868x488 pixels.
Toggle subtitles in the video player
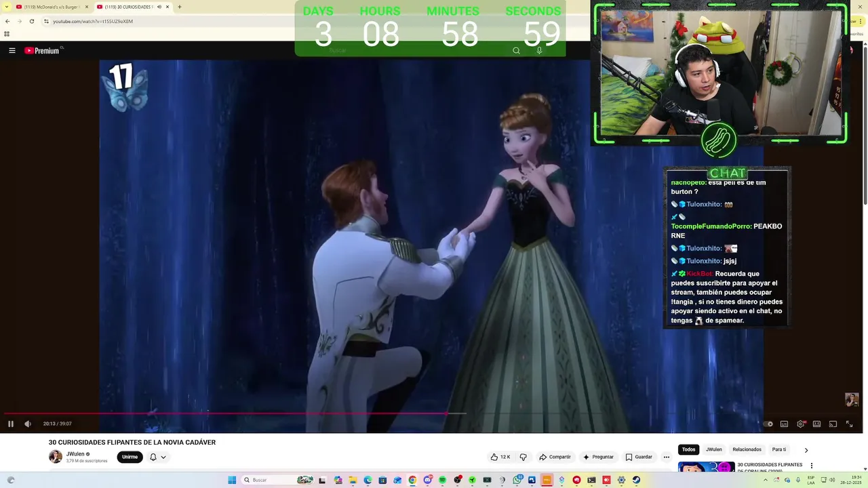point(785,424)
